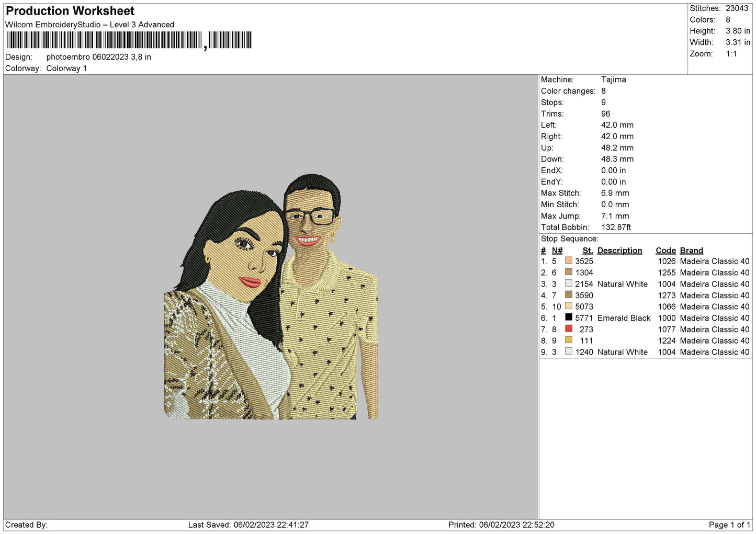Click the Width value 3.31 in

click(738, 42)
